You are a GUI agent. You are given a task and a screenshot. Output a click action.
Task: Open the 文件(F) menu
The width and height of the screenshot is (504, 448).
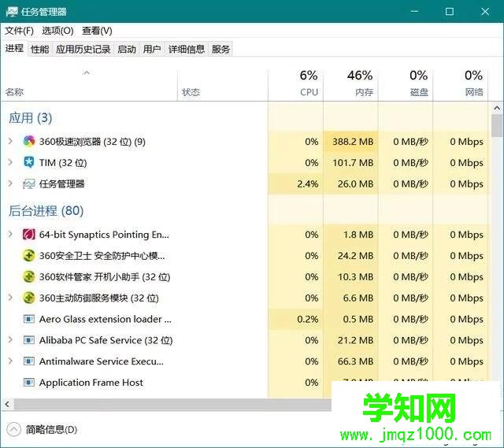click(x=19, y=31)
